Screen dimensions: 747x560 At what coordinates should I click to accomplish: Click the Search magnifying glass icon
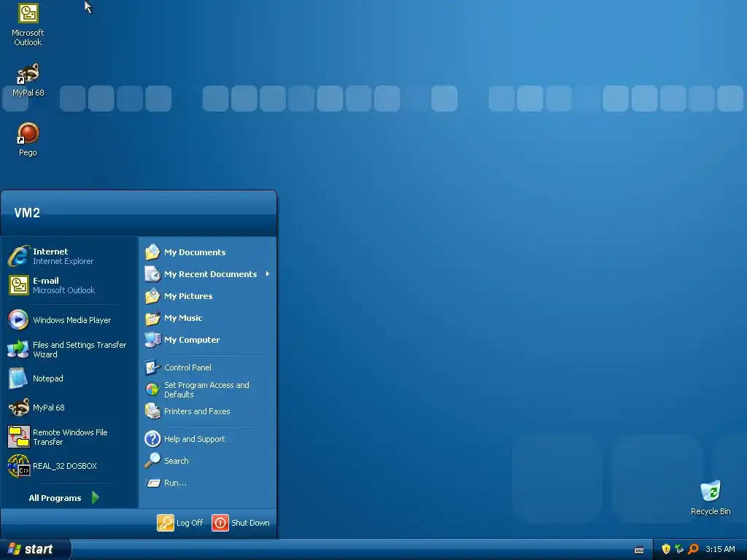tap(152, 461)
